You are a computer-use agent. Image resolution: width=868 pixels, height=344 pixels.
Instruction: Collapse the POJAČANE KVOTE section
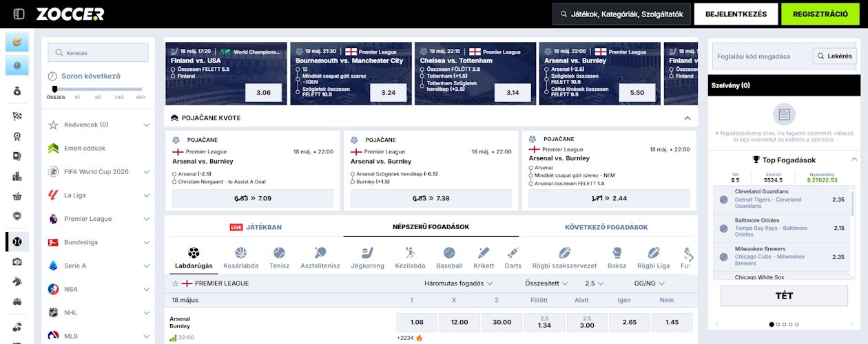(687, 118)
